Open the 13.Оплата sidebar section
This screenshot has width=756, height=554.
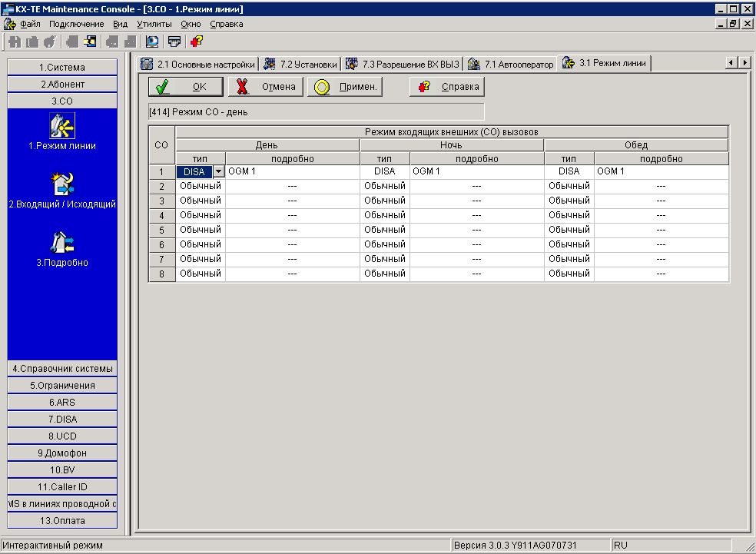(x=62, y=521)
